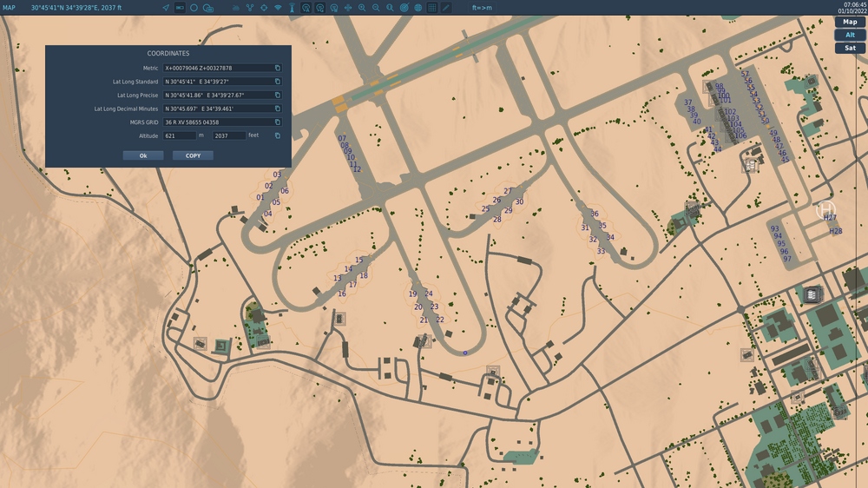Click the mission clock 07:06:45

[855, 4]
